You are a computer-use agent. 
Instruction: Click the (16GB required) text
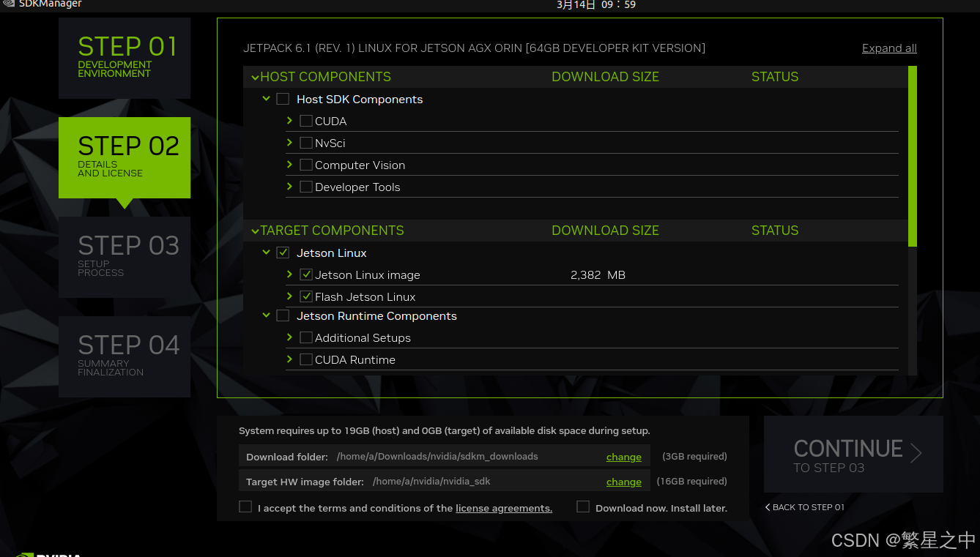pyautogui.click(x=692, y=482)
